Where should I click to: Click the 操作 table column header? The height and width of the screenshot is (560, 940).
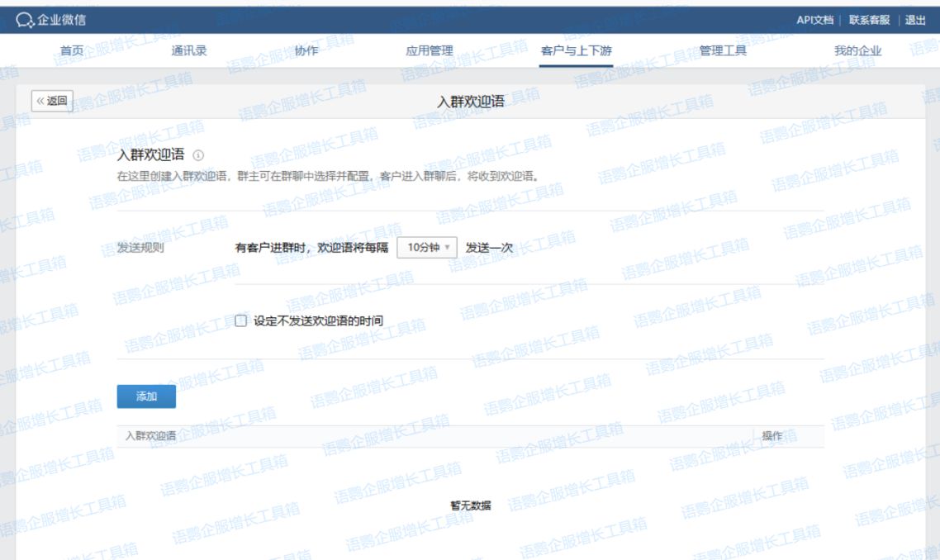pos(772,436)
